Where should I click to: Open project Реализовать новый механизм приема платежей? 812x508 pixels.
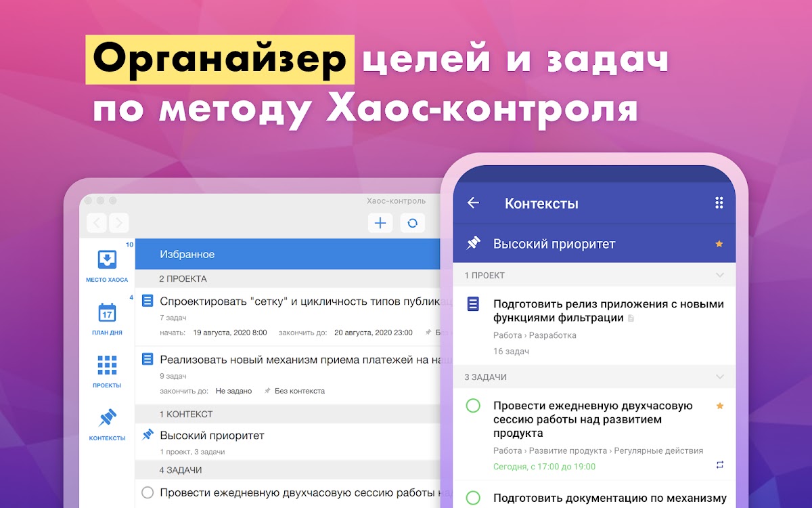[298, 360]
